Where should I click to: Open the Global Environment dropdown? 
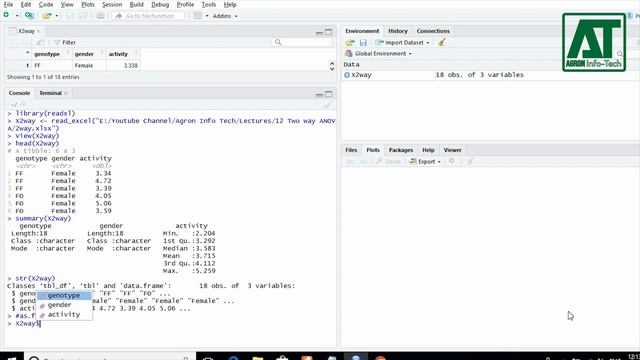[x=378, y=53]
